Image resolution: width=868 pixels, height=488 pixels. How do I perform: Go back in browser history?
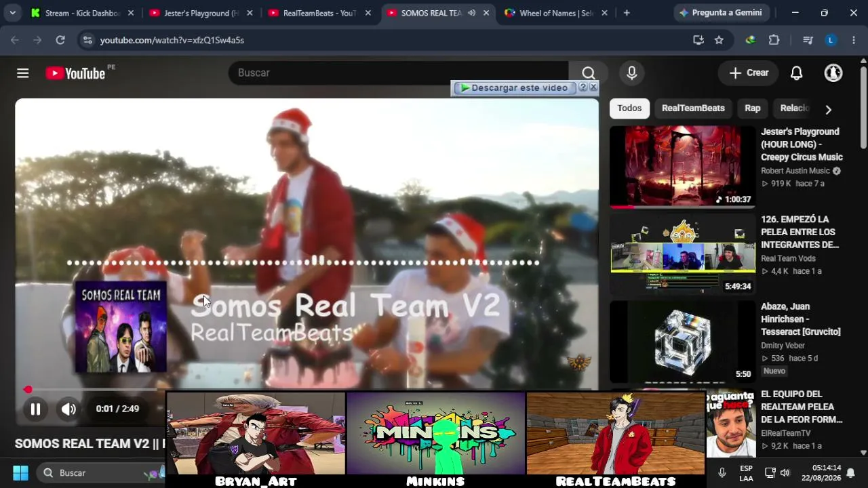tap(15, 40)
